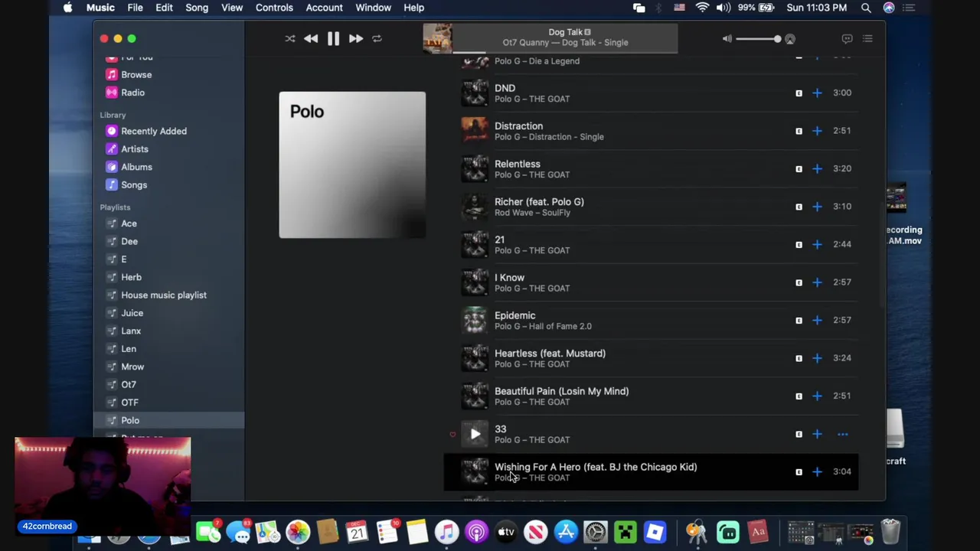Click the Polo playlist cover artwork
Image resolution: width=980 pixels, height=551 pixels.
[352, 165]
